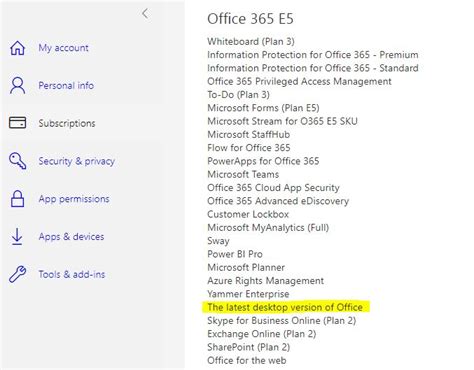Click Office 365 Advanced eDiscovery
474x370 pixels.
point(278,201)
